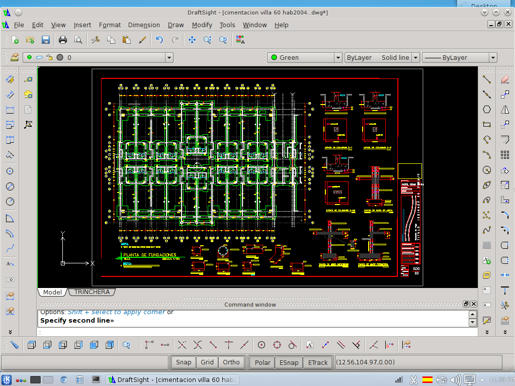Toggle the Polar button

point(262,362)
